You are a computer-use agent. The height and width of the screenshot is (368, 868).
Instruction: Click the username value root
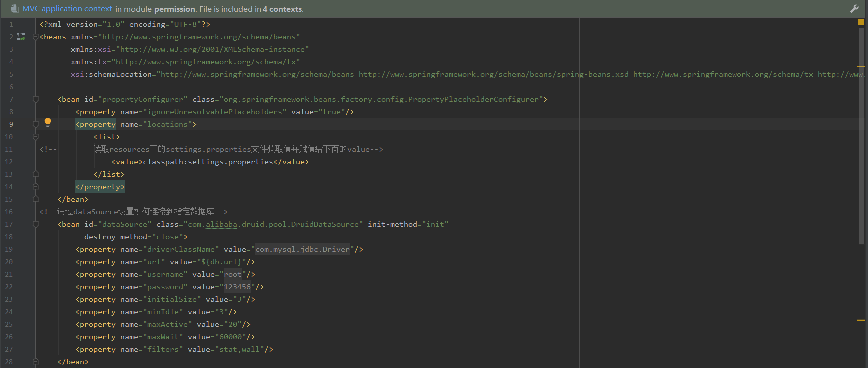click(x=233, y=274)
